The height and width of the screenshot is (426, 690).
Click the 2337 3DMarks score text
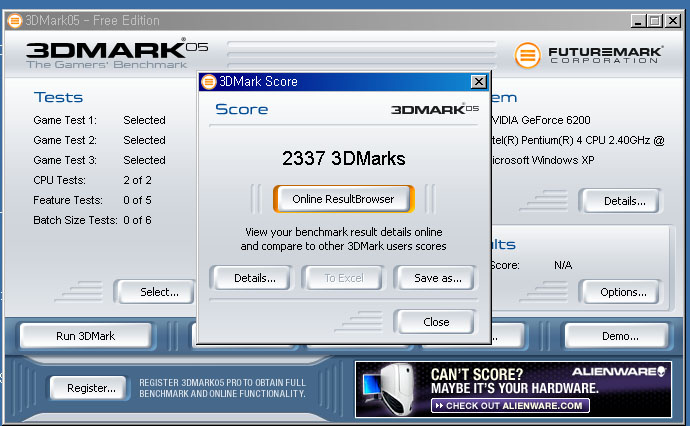pos(344,158)
